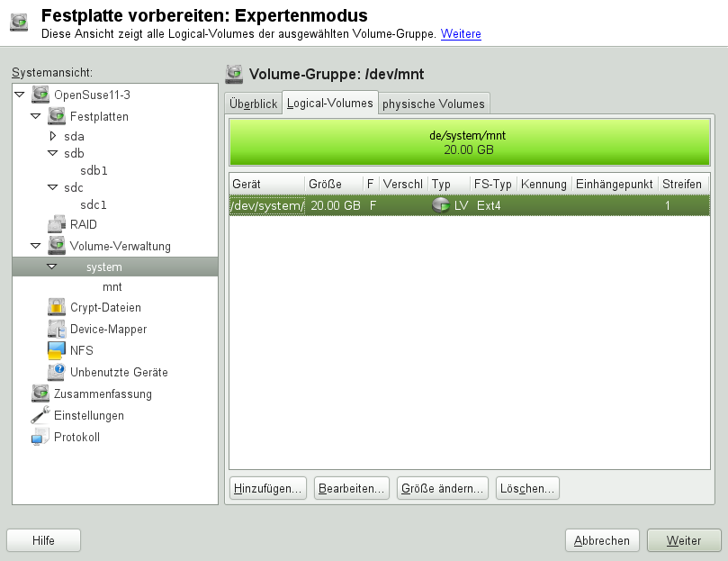Click the Volume-Gruppe icon beside /dev/mnt heading
Viewport: 728px width, 561px height.
pos(235,74)
